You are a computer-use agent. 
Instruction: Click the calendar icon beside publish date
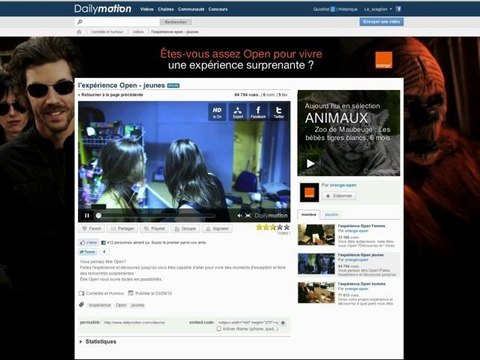[131, 293]
